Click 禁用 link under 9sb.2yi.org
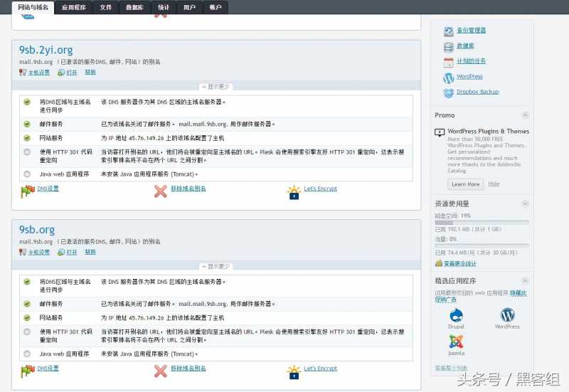 pos(90,73)
